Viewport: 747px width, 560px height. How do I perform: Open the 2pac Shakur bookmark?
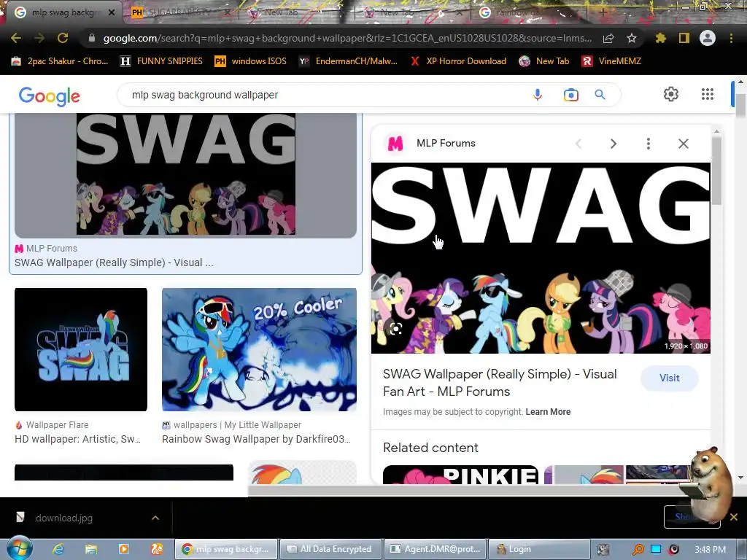(x=60, y=61)
